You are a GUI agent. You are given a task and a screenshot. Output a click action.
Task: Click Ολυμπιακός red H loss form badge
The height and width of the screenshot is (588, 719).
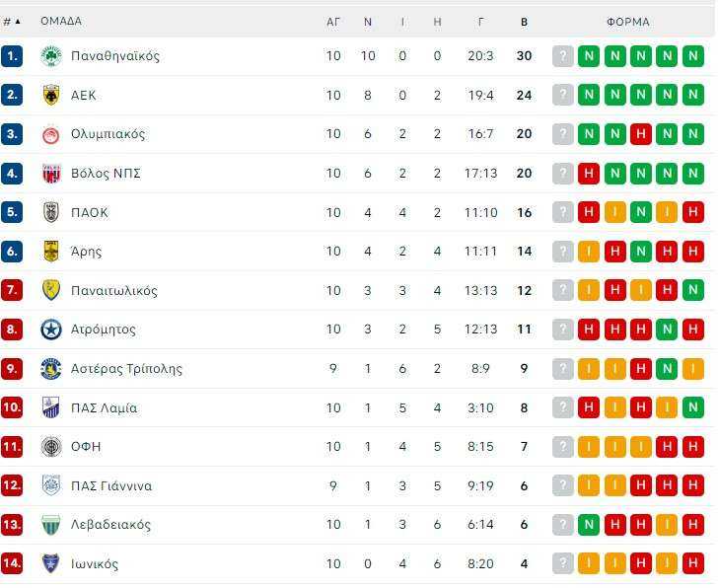(641, 134)
